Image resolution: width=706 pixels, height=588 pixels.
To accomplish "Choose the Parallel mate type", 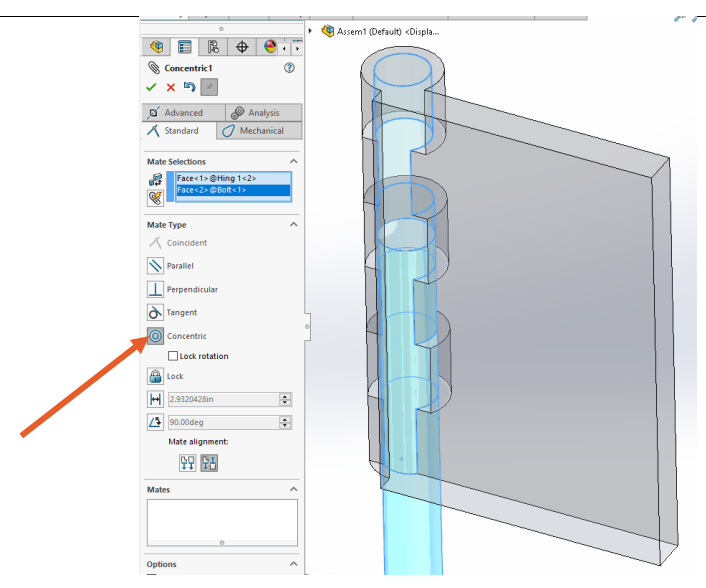I will pos(155,266).
